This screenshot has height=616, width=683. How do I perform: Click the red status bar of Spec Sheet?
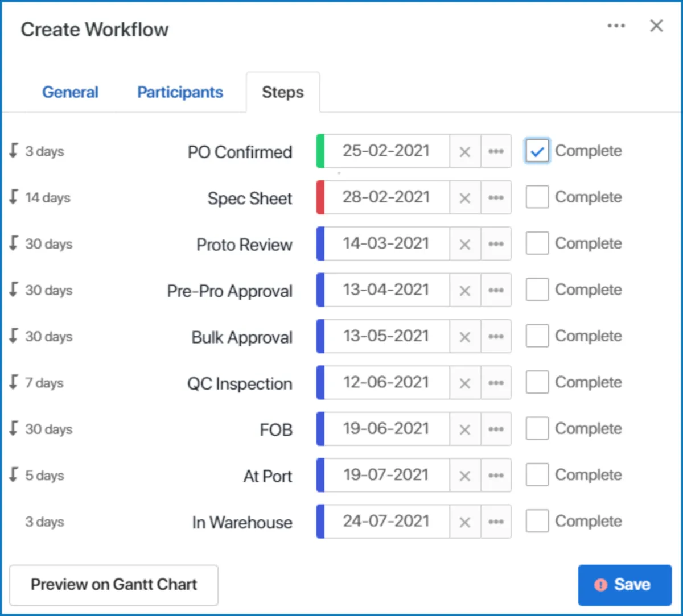click(320, 197)
